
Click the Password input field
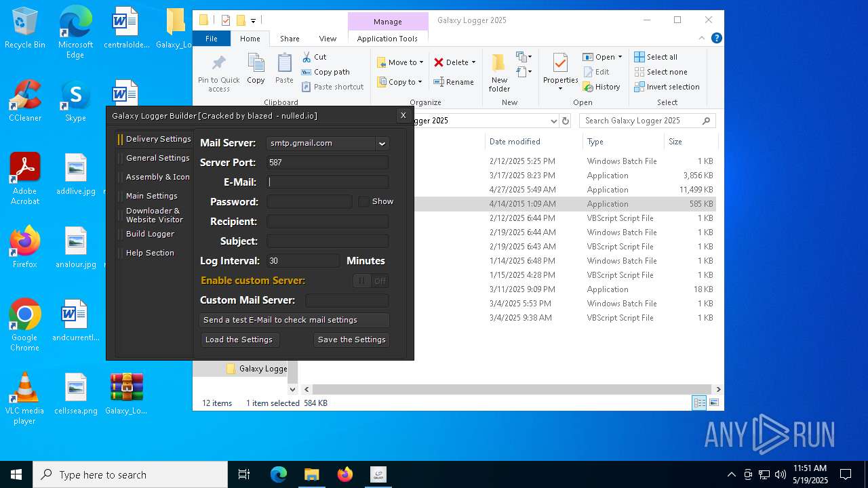pos(309,202)
